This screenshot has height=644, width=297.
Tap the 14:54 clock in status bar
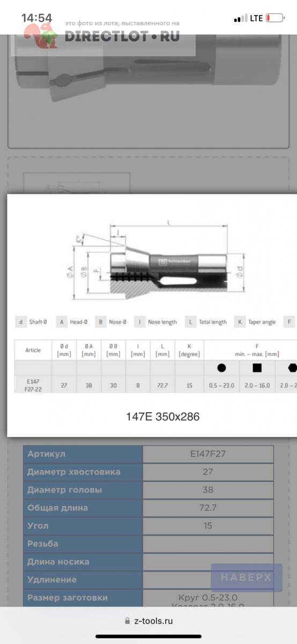point(36,18)
